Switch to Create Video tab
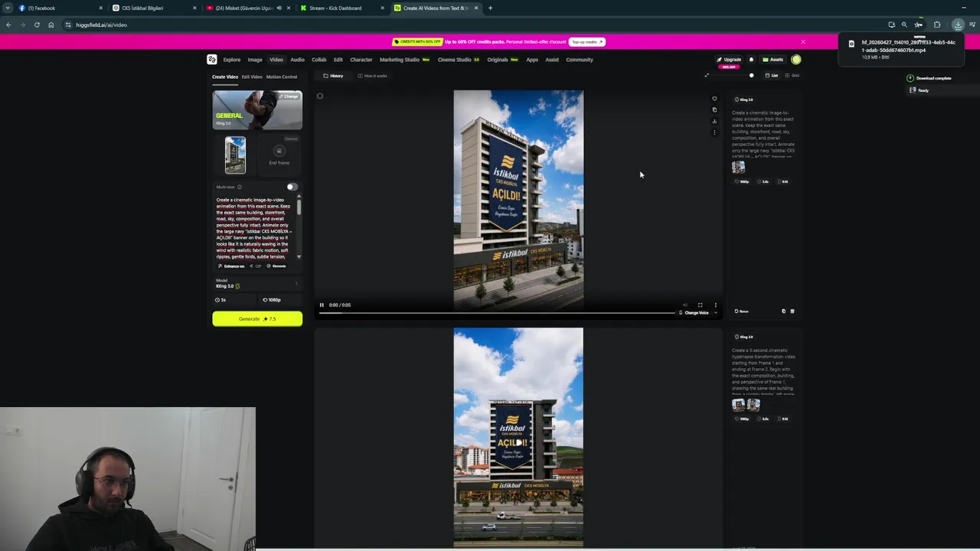 tap(225, 77)
